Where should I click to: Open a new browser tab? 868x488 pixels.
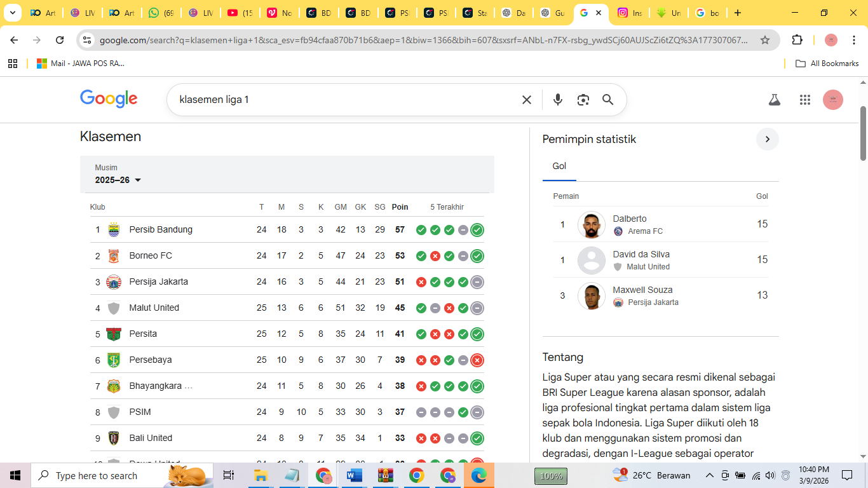point(737,13)
